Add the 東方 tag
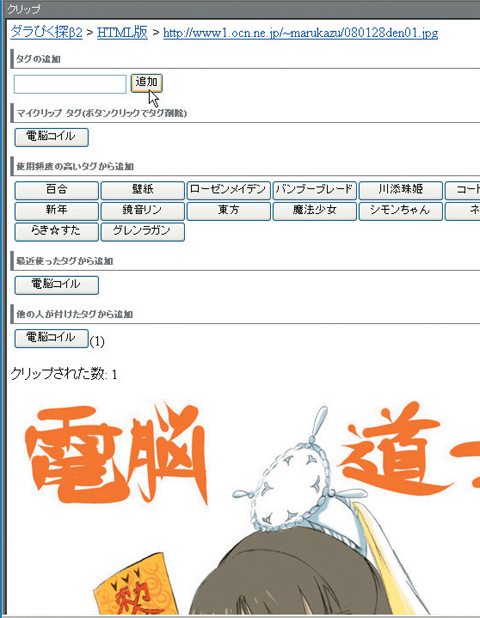Image resolution: width=480 pixels, height=618 pixels. click(229, 211)
